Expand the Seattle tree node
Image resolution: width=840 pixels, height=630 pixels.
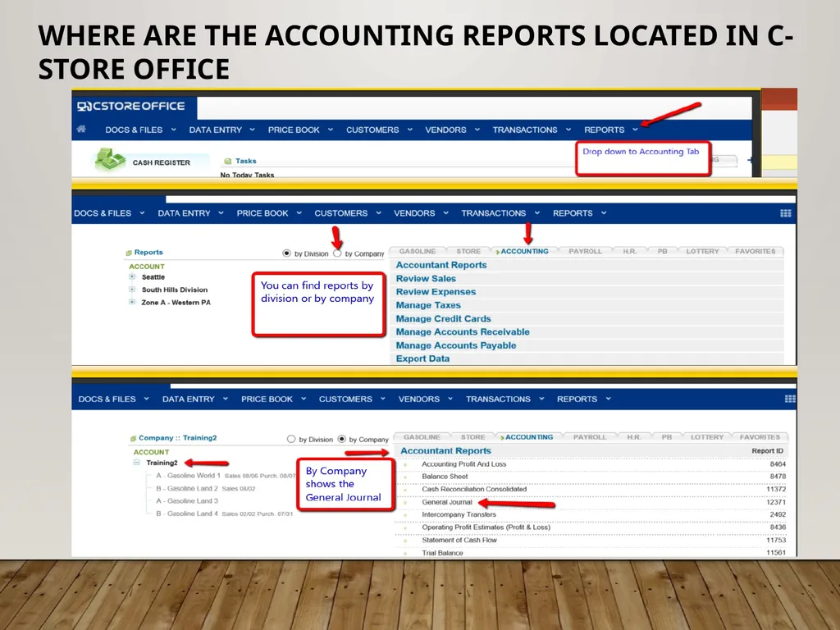pyautogui.click(x=132, y=277)
